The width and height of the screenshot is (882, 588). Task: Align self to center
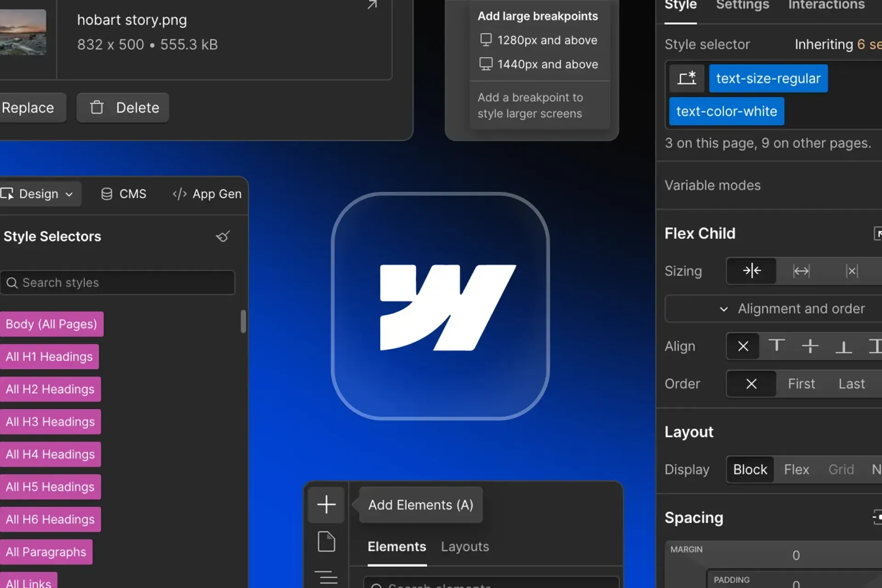pyautogui.click(x=810, y=346)
